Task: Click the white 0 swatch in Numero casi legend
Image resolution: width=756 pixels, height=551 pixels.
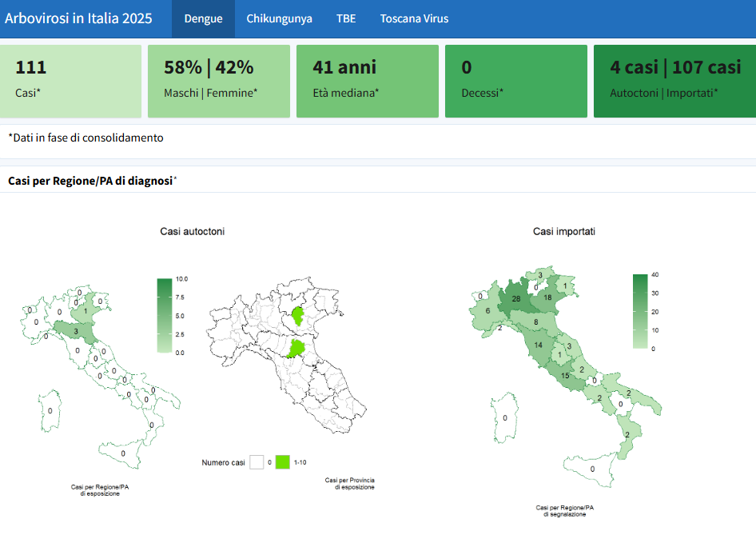Action: coord(258,461)
